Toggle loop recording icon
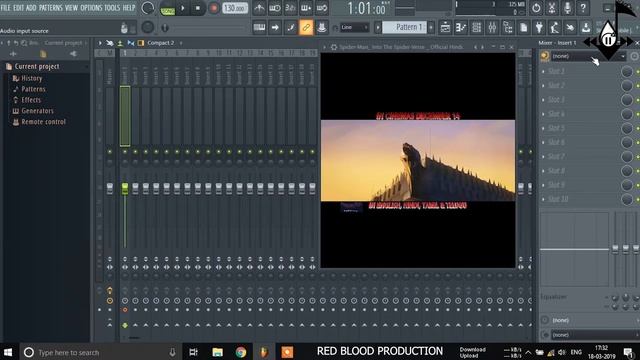The width and height of the screenshot is (640, 360). coord(322,8)
